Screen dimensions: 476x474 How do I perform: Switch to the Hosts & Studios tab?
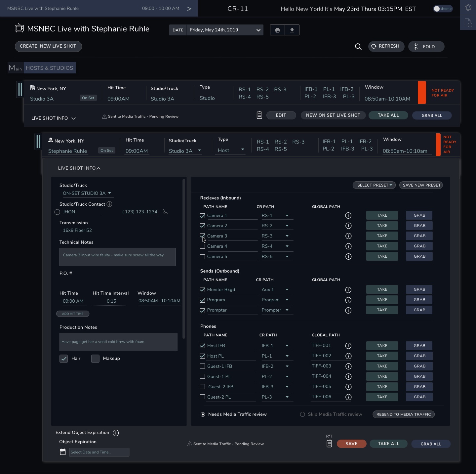[50, 68]
